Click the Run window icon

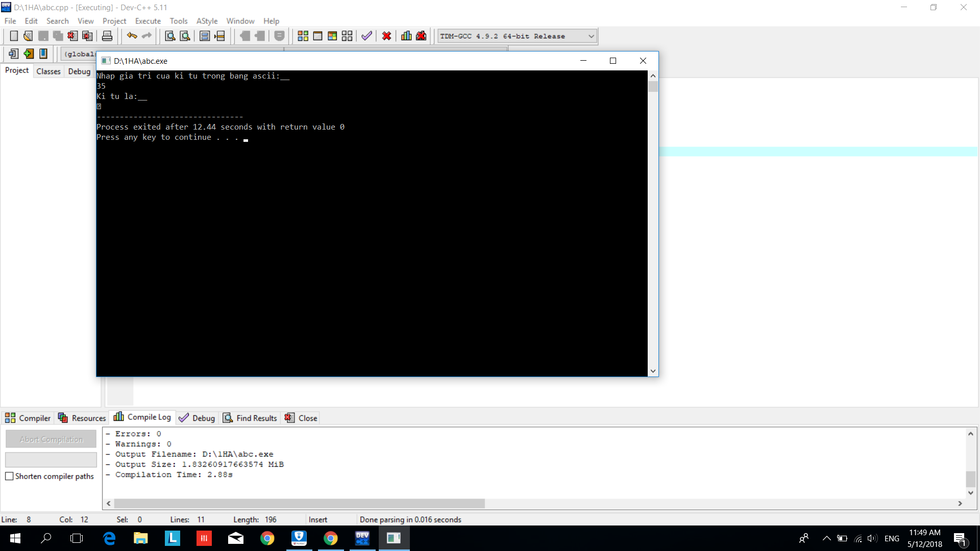317,36
